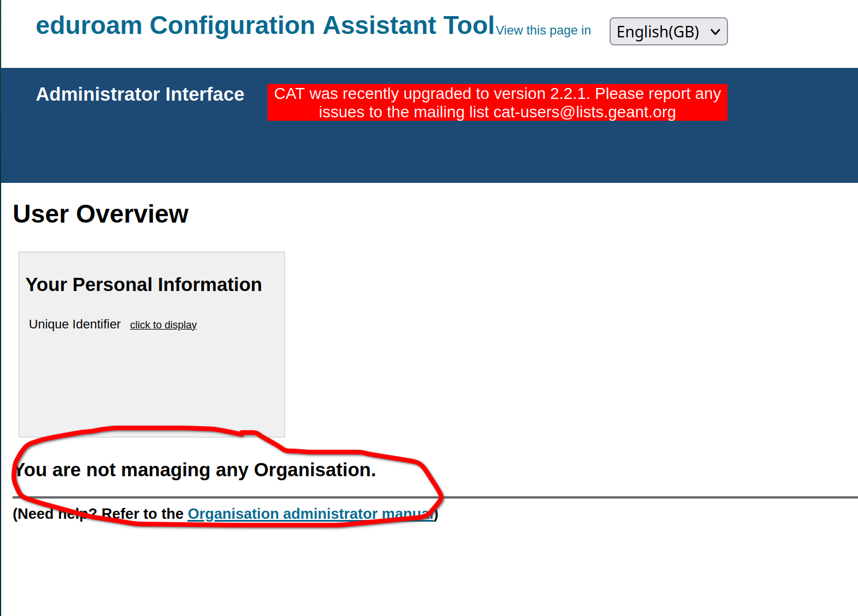Click the cat-users@lists.geant.org mailing address text
The image size is (858, 616).
(x=584, y=112)
